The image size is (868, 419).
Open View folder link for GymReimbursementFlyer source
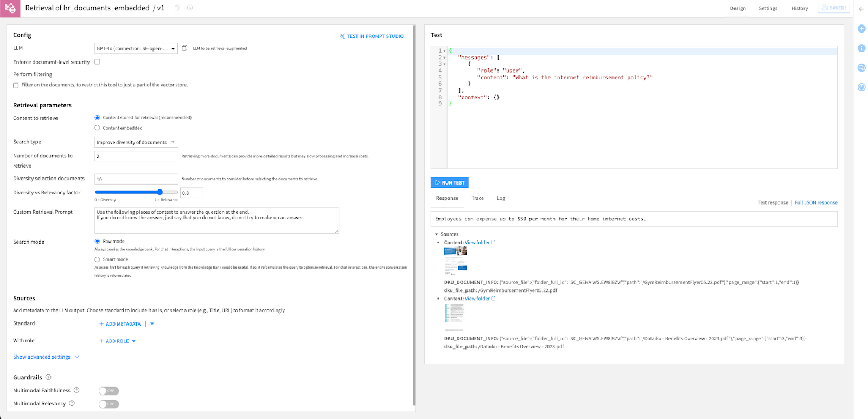477,243
